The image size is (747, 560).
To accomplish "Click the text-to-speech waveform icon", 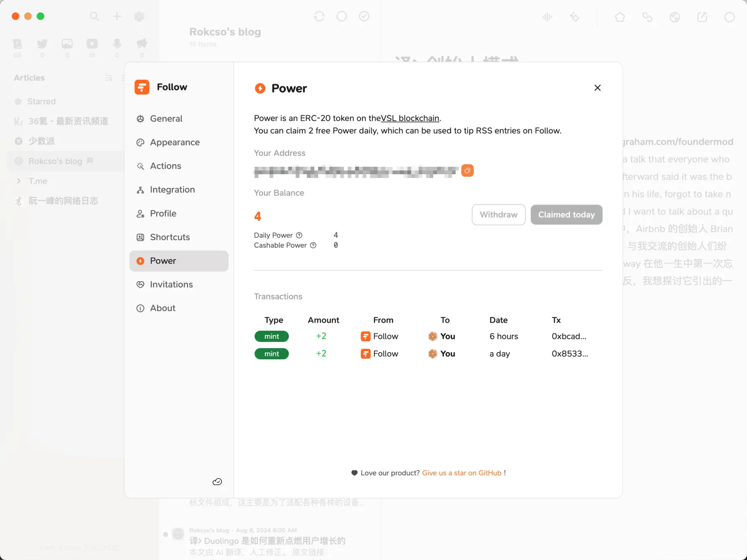I will pyautogui.click(x=547, y=17).
